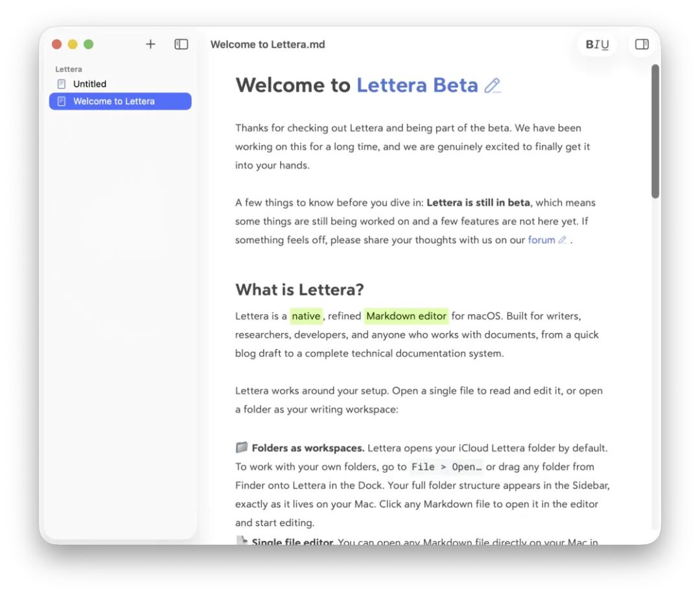This screenshot has width=700, height=596.
Task: Click the folder emoji before Folders as workspaces
Action: click(x=242, y=448)
